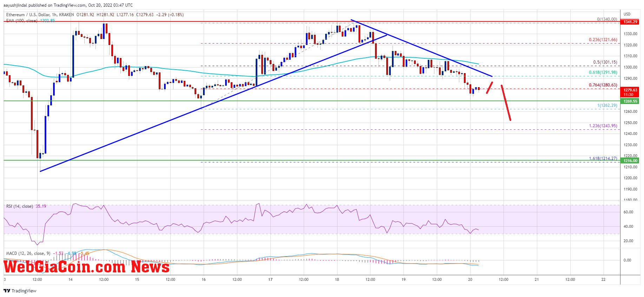
Task: Click the USD currency label on price axis
Action: [x=627, y=14]
